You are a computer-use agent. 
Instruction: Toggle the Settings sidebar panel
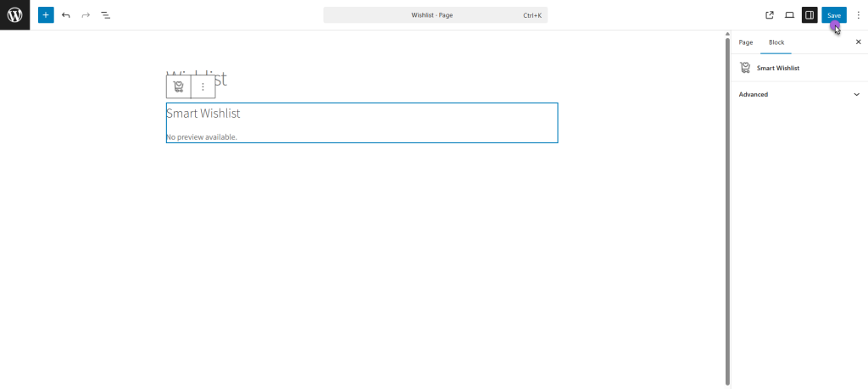[x=810, y=15]
